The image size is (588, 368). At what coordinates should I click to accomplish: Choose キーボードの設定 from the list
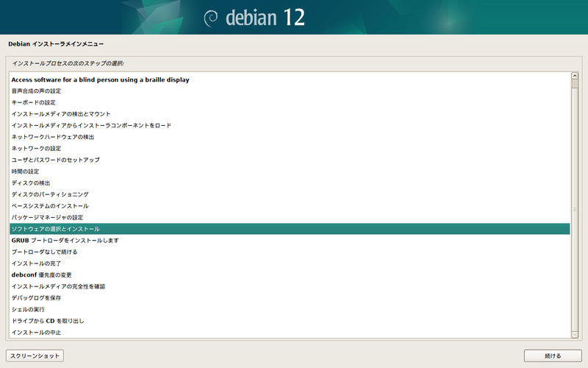(34, 102)
